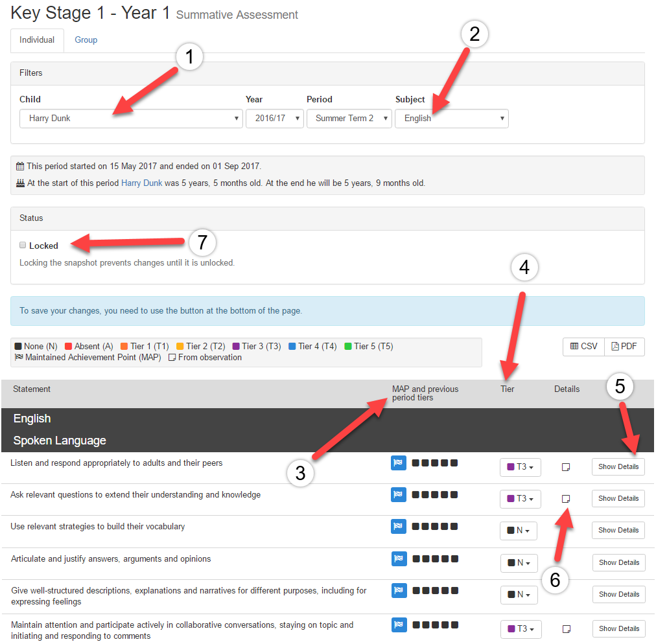Open the Period dropdown showing Summer Term 2
The width and height of the screenshot is (656, 644).
point(349,119)
